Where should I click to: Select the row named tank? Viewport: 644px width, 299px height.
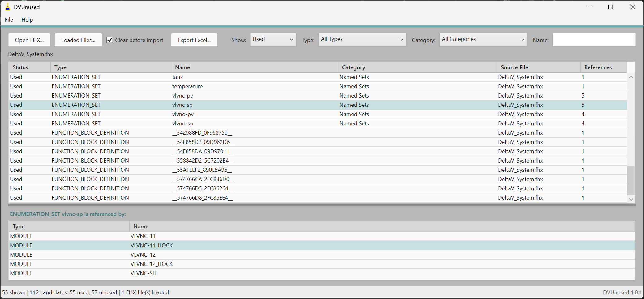tap(318, 77)
